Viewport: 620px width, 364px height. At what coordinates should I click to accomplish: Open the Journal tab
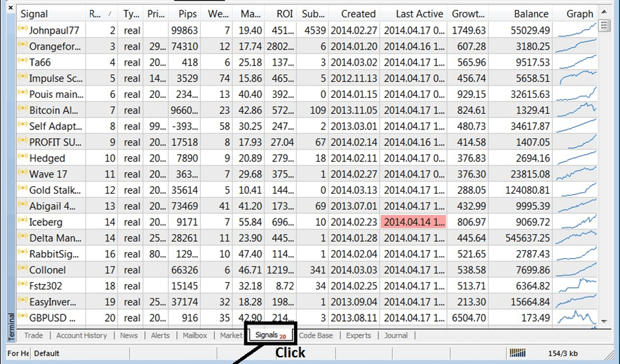point(396,336)
